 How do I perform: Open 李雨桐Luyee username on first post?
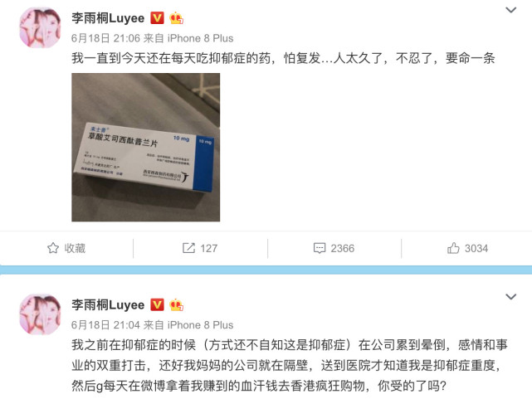pos(108,18)
